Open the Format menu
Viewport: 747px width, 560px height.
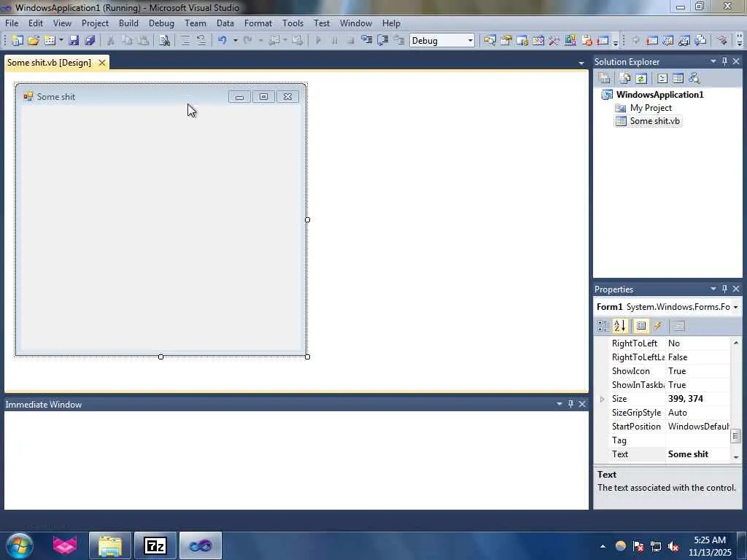coord(258,23)
